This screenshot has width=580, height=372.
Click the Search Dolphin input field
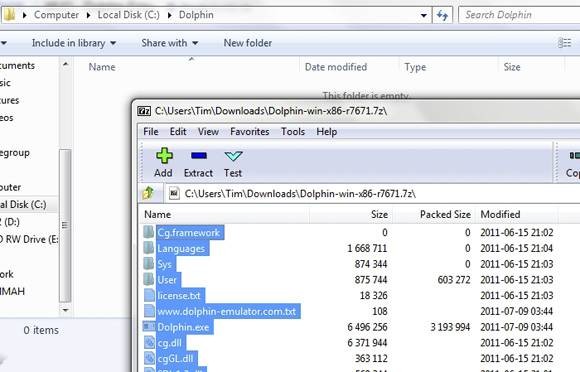point(519,15)
